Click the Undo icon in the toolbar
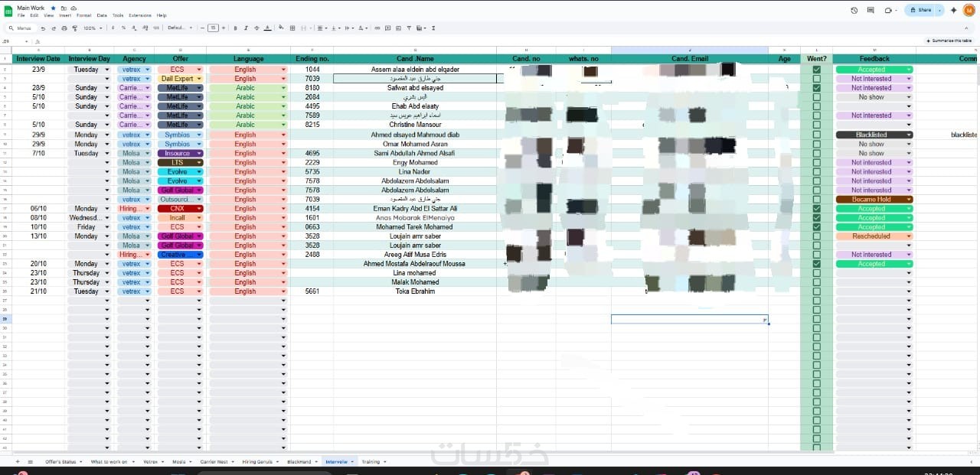980x475 pixels. click(x=43, y=28)
